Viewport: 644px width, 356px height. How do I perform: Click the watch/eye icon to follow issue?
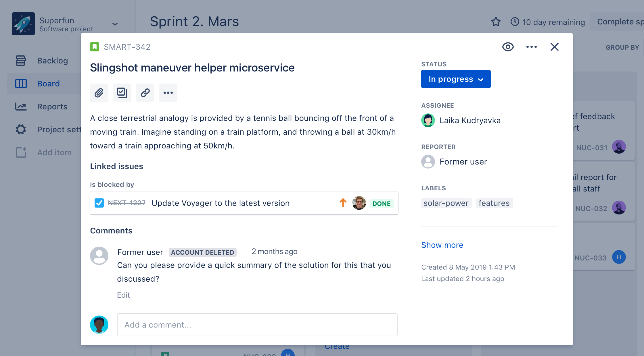coord(508,47)
